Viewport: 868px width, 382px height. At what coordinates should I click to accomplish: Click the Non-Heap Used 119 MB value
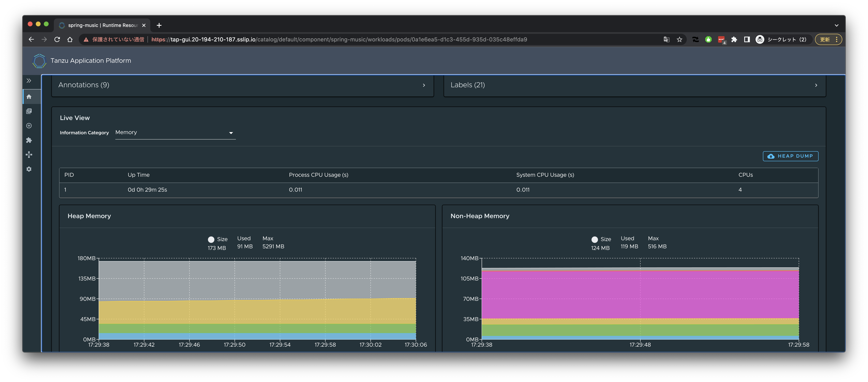point(629,246)
